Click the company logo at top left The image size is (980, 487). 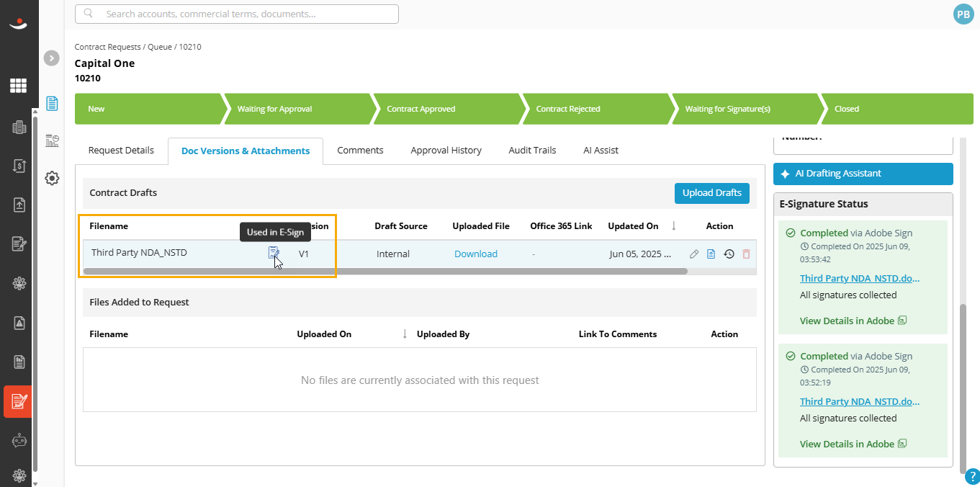coord(17,24)
